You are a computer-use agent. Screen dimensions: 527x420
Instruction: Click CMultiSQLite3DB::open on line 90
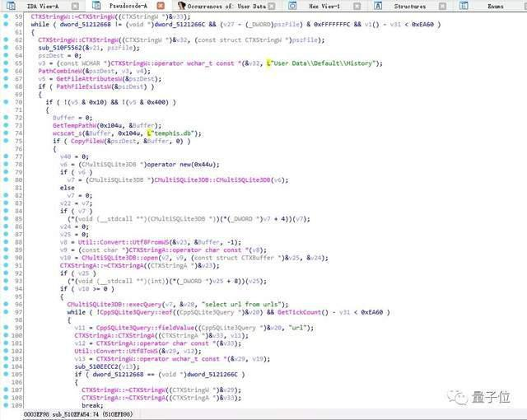point(119,258)
